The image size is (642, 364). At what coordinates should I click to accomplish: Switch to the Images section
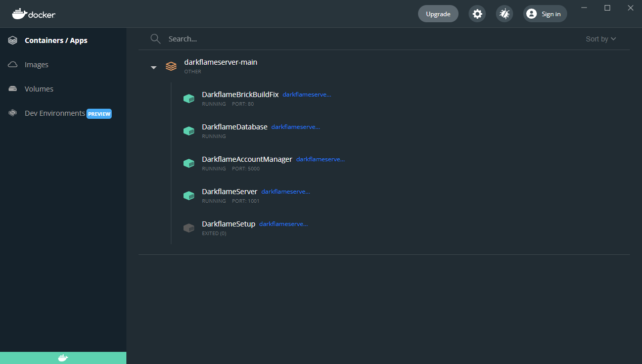pyautogui.click(x=36, y=64)
